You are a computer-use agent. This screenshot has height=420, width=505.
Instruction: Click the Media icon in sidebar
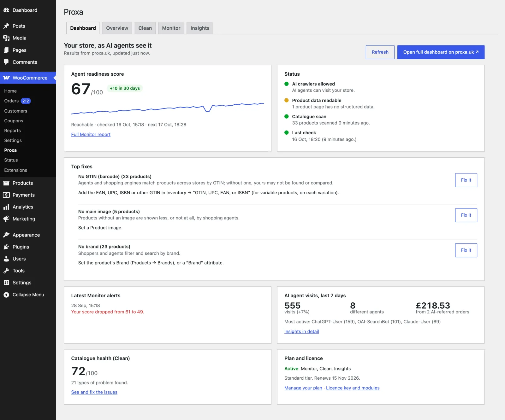point(6,38)
